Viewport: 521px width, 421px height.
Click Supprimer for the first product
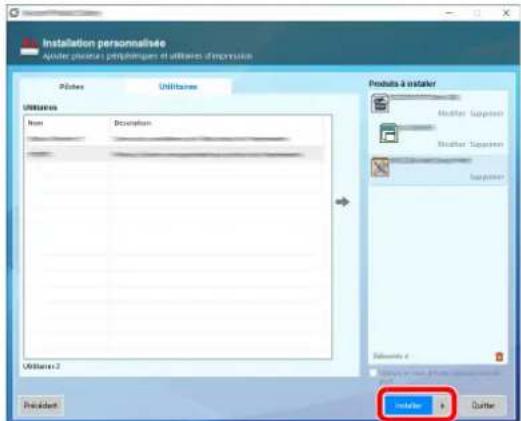tap(487, 113)
